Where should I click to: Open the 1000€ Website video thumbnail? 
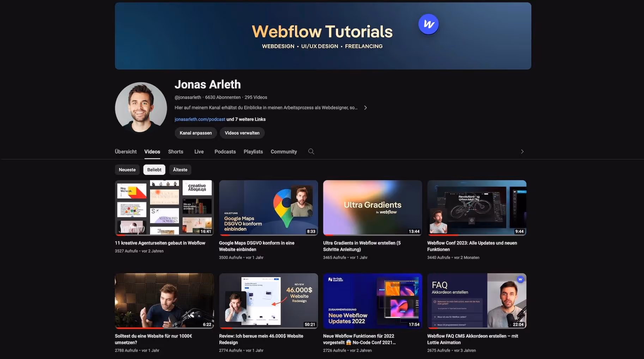[164, 301]
